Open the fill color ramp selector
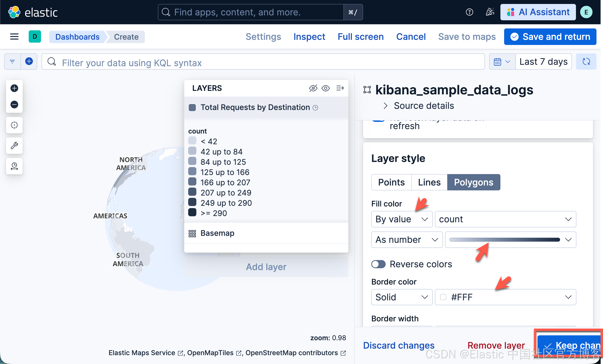The image size is (603, 364). 510,240
